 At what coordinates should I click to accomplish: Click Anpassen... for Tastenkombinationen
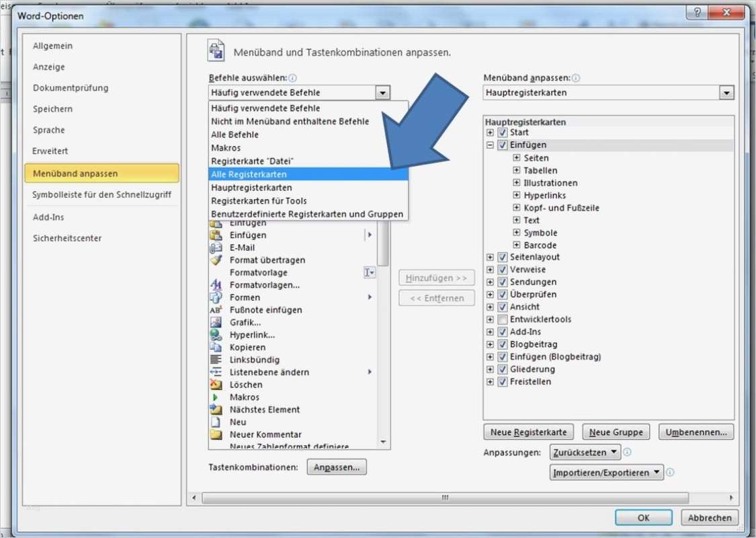(x=337, y=467)
